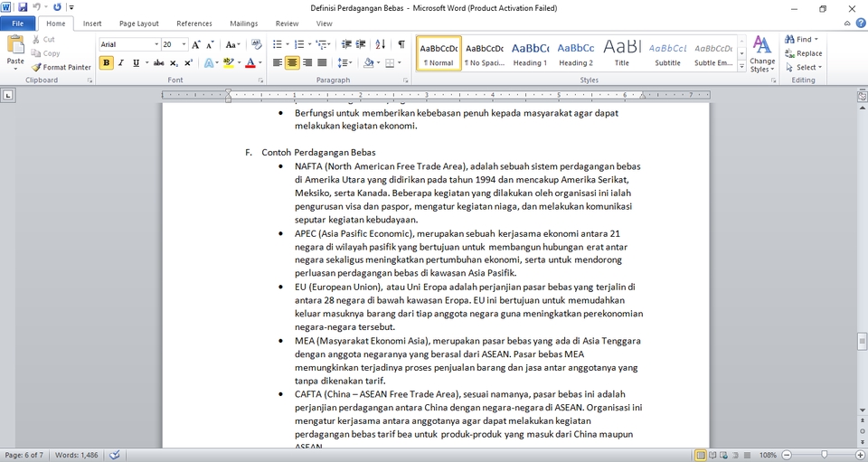Click the tab selector box at ruler corner

click(8, 96)
